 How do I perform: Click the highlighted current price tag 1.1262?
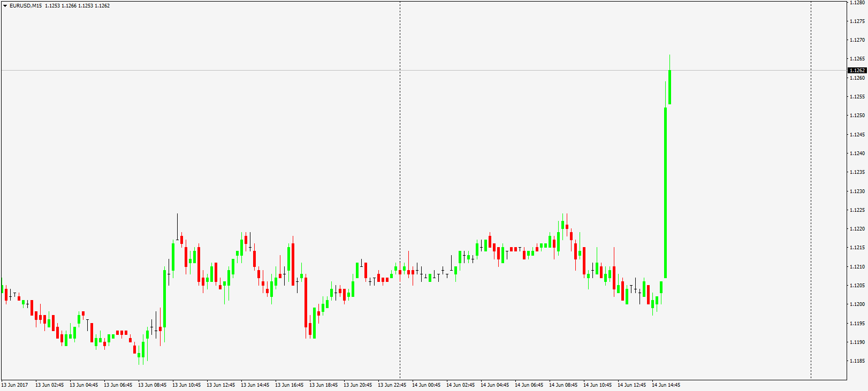coord(857,71)
